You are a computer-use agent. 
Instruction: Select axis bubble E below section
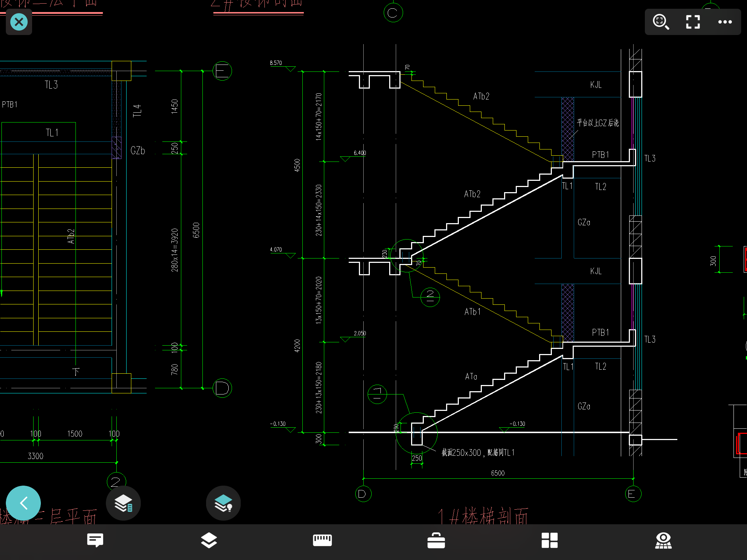tap(633, 494)
